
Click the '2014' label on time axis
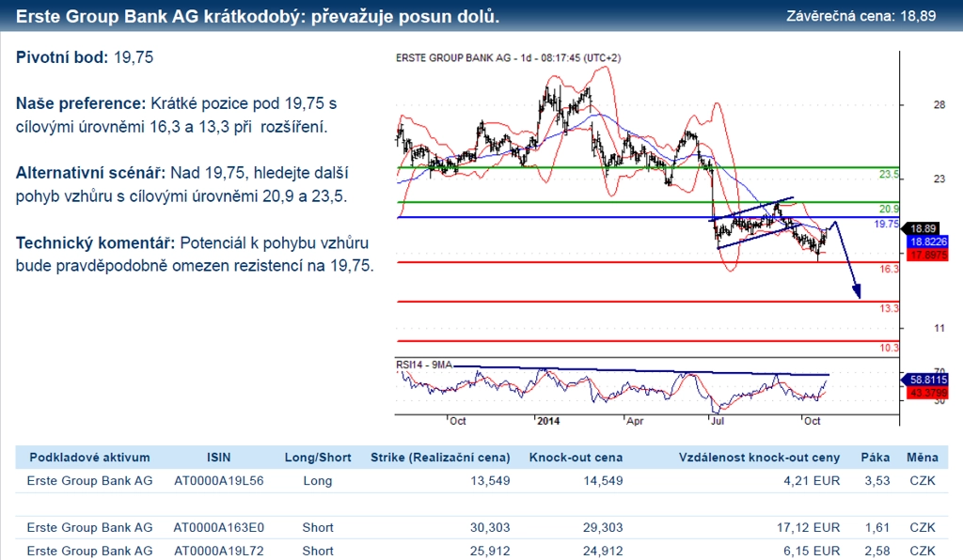coord(548,421)
